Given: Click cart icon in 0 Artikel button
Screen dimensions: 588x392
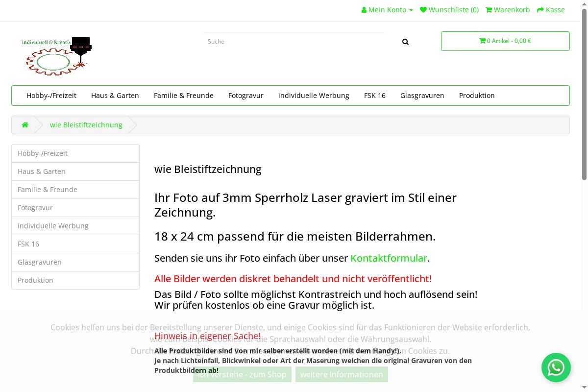Looking at the screenshot, I should 482,41.
